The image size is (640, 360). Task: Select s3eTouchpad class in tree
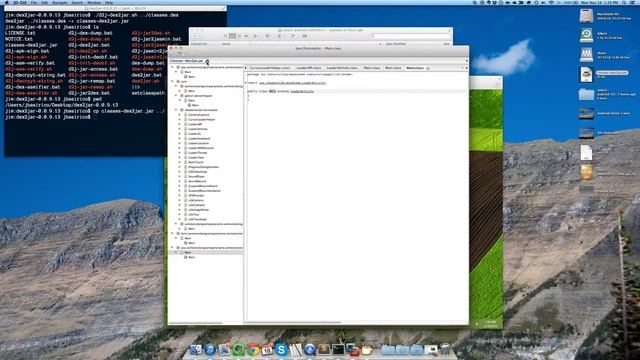(198, 219)
